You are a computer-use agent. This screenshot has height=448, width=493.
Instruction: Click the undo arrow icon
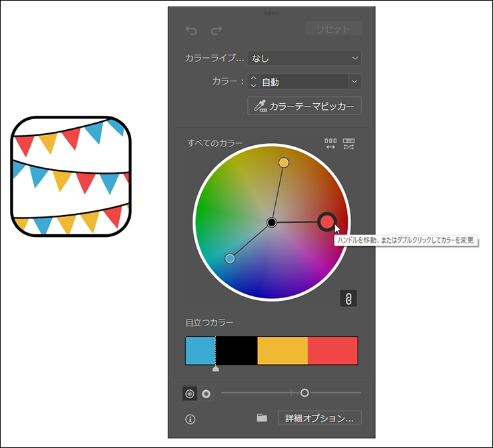191,31
